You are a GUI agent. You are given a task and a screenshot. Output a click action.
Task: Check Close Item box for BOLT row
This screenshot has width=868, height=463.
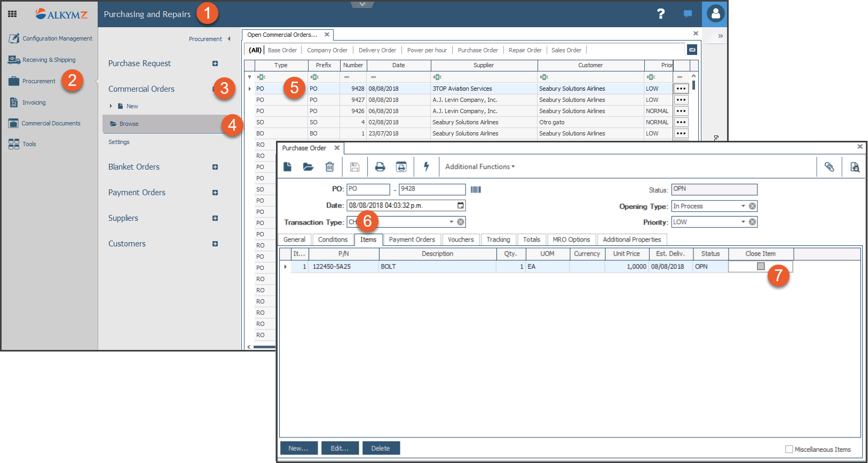point(761,266)
